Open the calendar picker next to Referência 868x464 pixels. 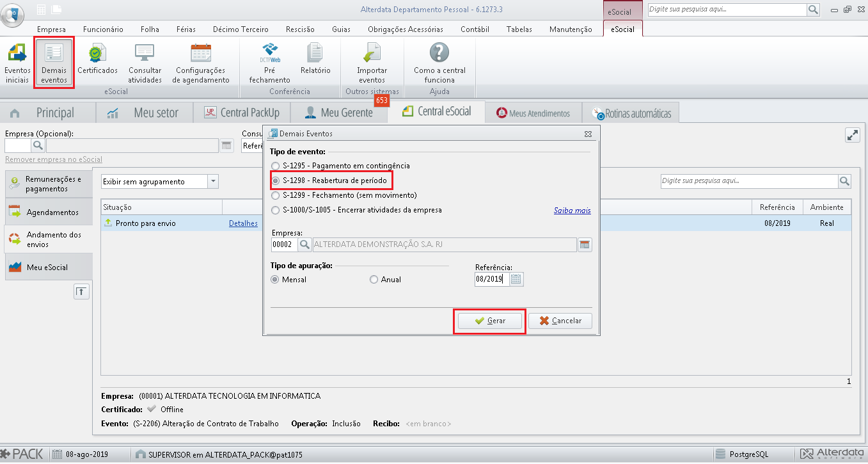click(x=517, y=279)
